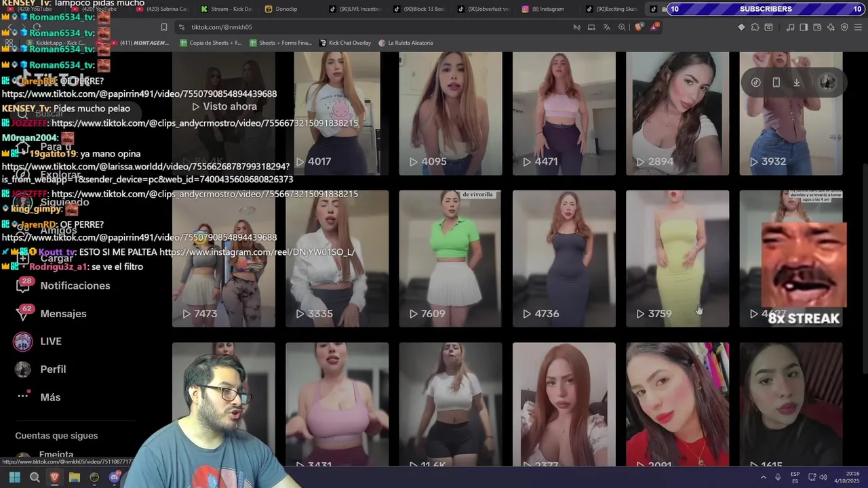The width and height of the screenshot is (868, 488).
Task: Click the page vertical scrollbar
Action: point(865,268)
